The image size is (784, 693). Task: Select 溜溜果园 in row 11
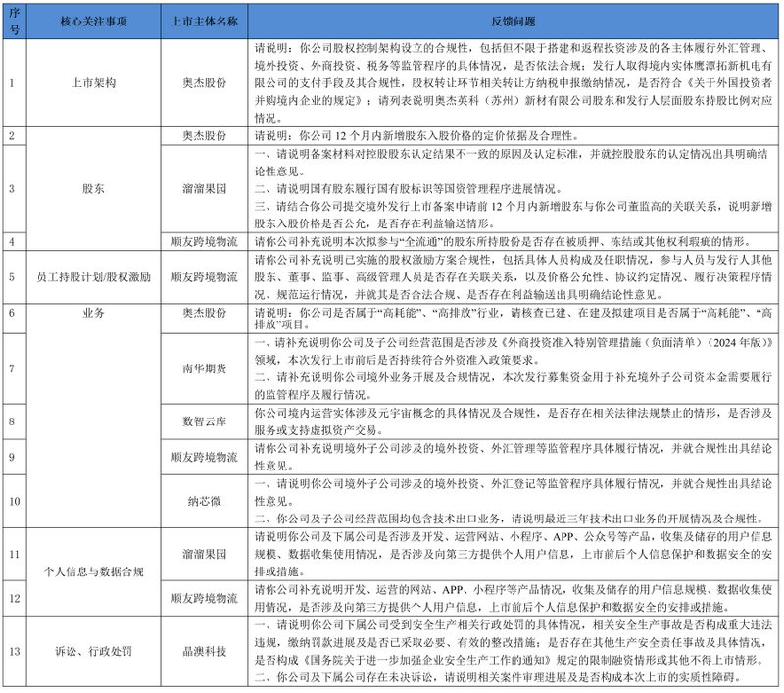click(204, 554)
